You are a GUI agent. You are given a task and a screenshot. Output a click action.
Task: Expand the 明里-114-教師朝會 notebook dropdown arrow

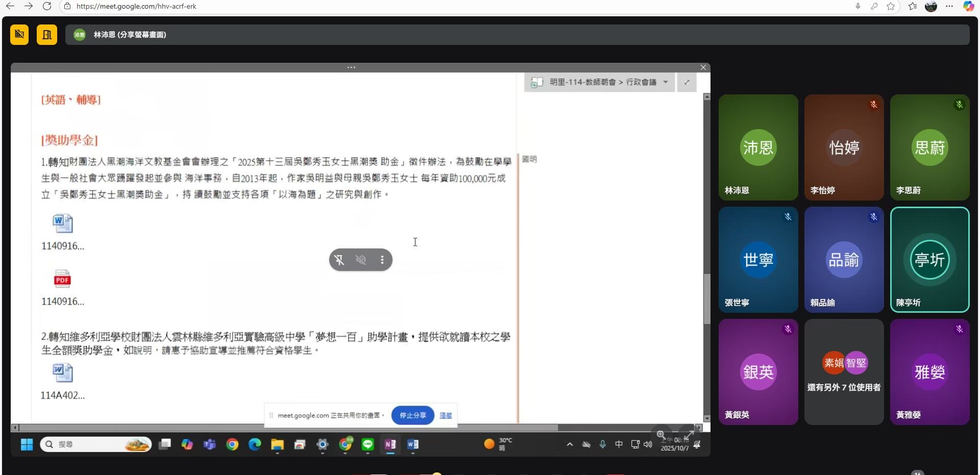coord(666,82)
